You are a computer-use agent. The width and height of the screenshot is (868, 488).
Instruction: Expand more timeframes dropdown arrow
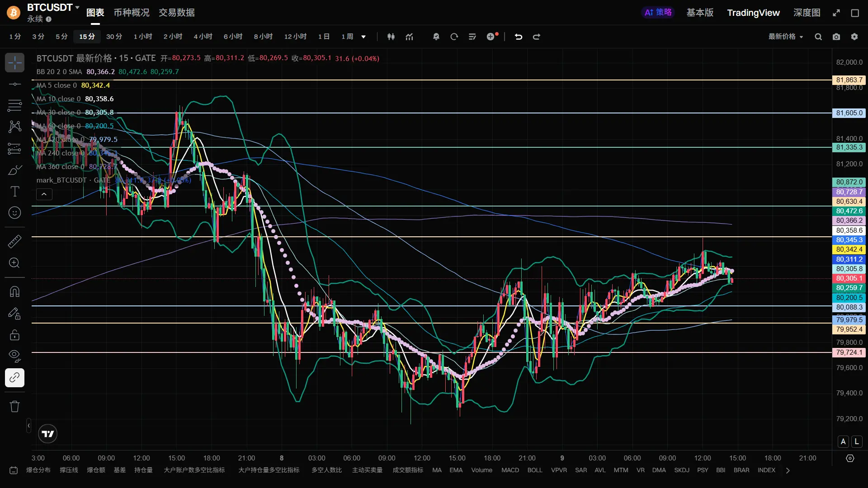(363, 37)
